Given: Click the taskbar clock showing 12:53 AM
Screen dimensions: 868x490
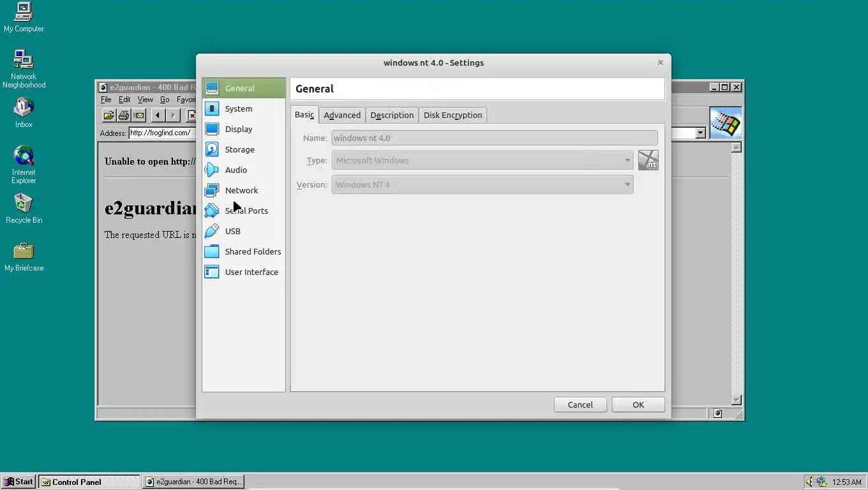Looking at the screenshot, I should click(x=847, y=482).
